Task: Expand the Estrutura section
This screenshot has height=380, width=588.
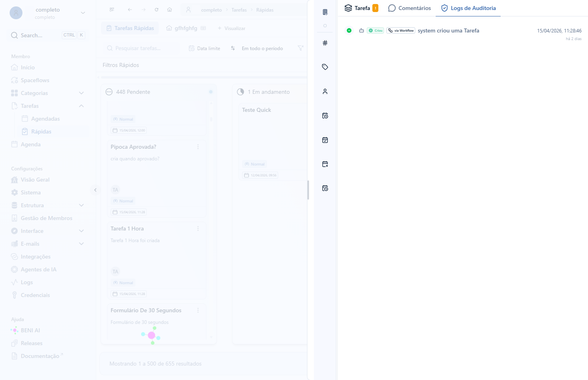Action: point(81,205)
